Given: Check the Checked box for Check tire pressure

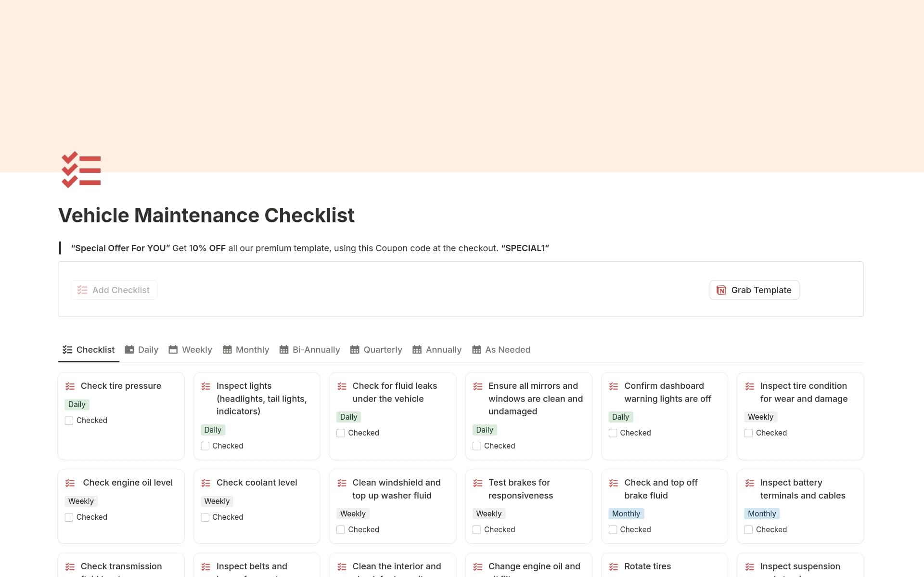Looking at the screenshot, I should 69,420.
